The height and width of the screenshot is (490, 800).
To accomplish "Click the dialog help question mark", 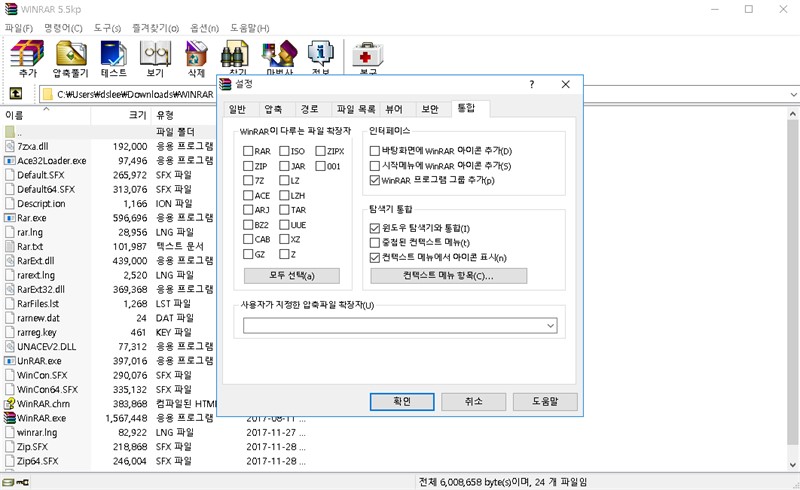I will tap(532, 84).
